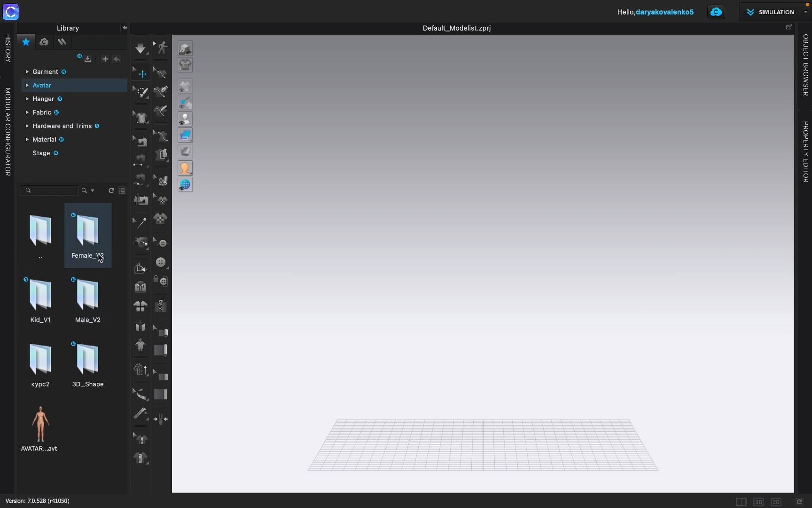This screenshot has height=508, width=812.
Task: Click the daryakovalenko5 username link
Action: [664, 12]
